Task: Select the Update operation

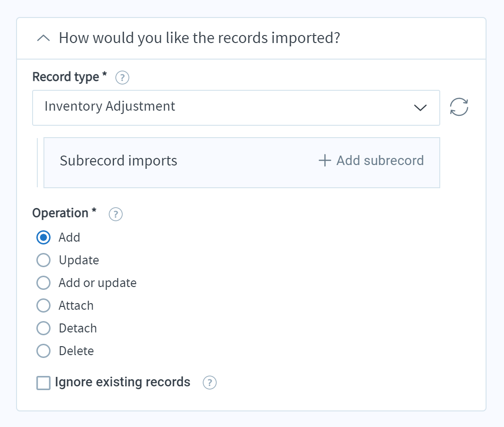Action: [43, 260]
